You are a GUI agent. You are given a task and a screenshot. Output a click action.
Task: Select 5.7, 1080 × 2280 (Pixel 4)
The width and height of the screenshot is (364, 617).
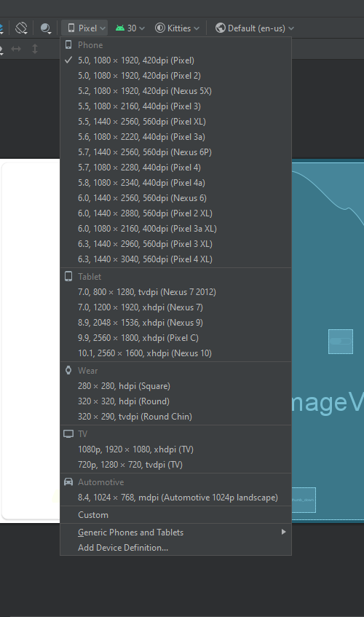(x=175, y=168)
